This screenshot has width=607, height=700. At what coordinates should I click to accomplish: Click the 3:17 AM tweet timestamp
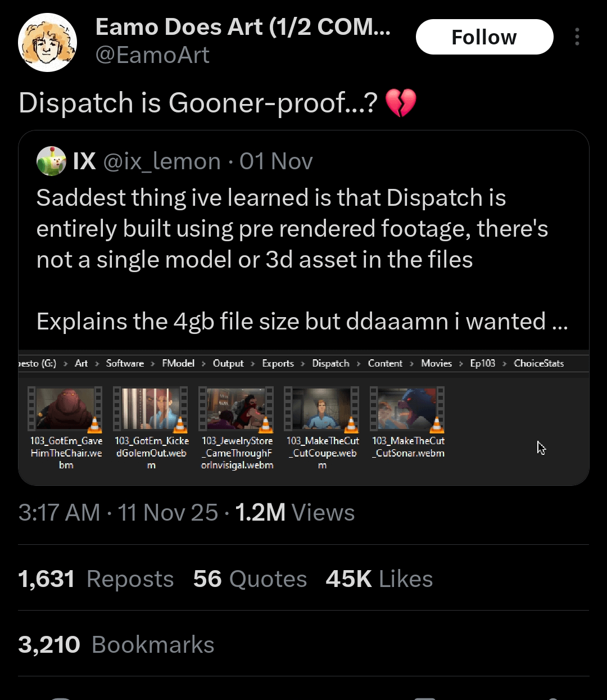coord(59,512)
